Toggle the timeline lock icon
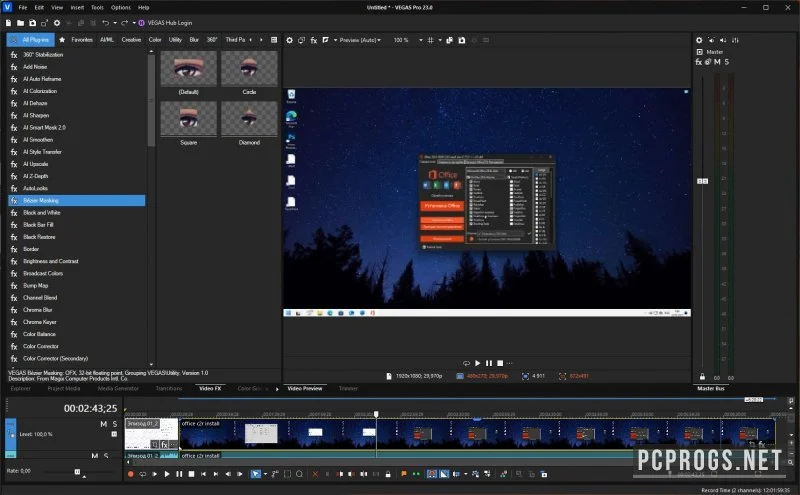 coord(388,474)
